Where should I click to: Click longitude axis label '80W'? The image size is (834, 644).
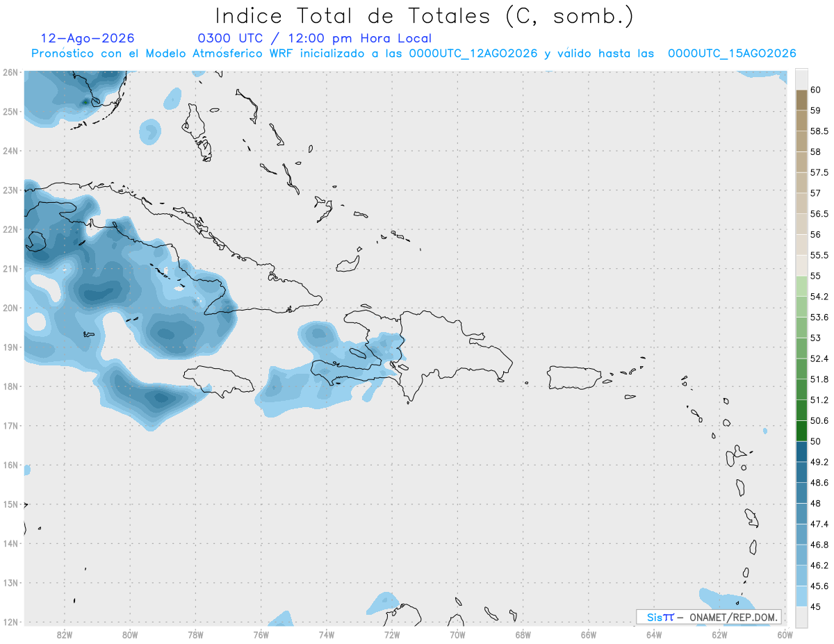point(129,634)
